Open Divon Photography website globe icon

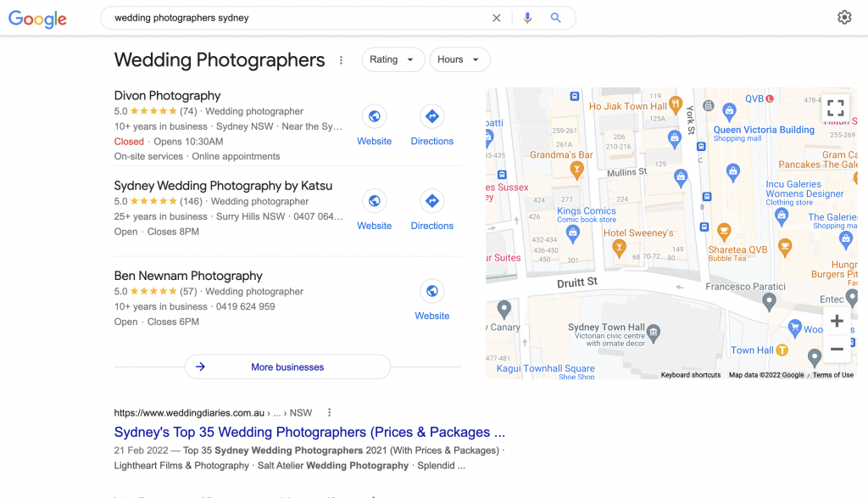(x=374, y=116)
